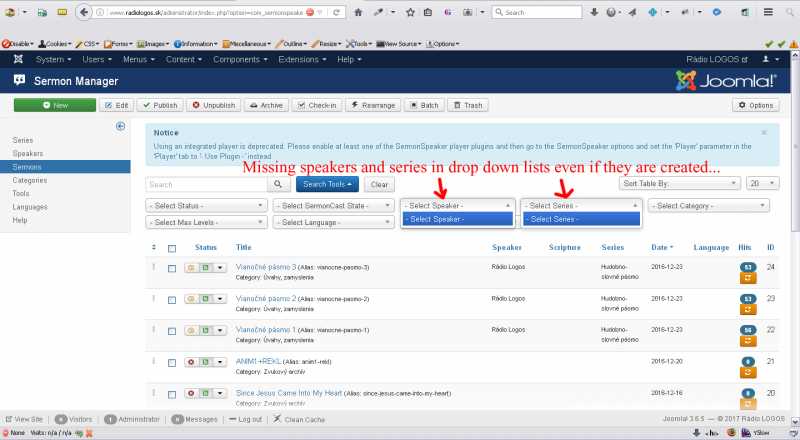Select checkbox for Since Jesus Came row

coord(172,395)
